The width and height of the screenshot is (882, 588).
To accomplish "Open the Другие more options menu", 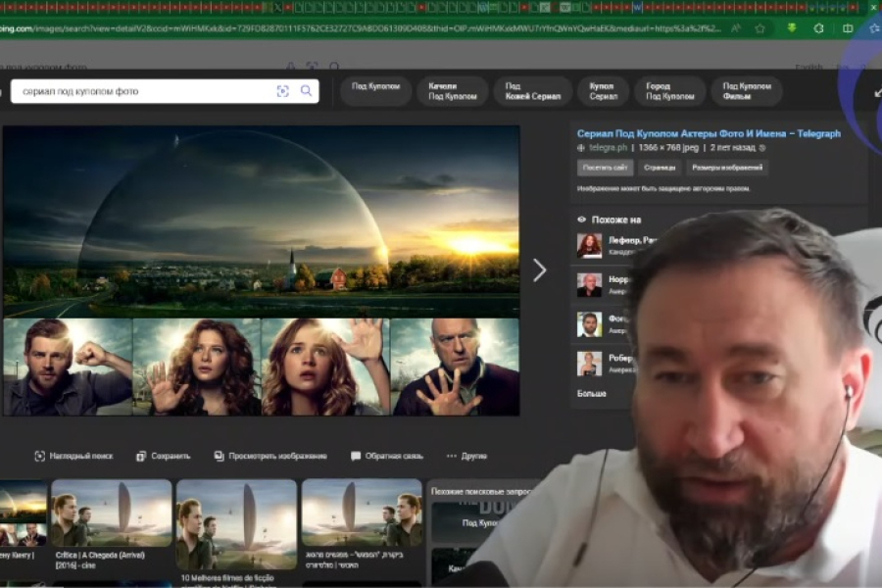I will tap(466, 456).
